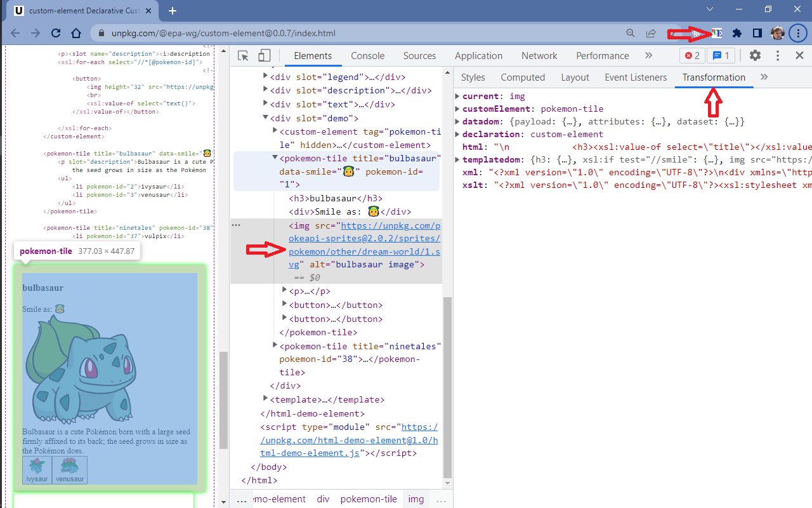The height and width of the screenshot is (508, 812).
Task: Open the Styles pane
Action: [473, 77]
